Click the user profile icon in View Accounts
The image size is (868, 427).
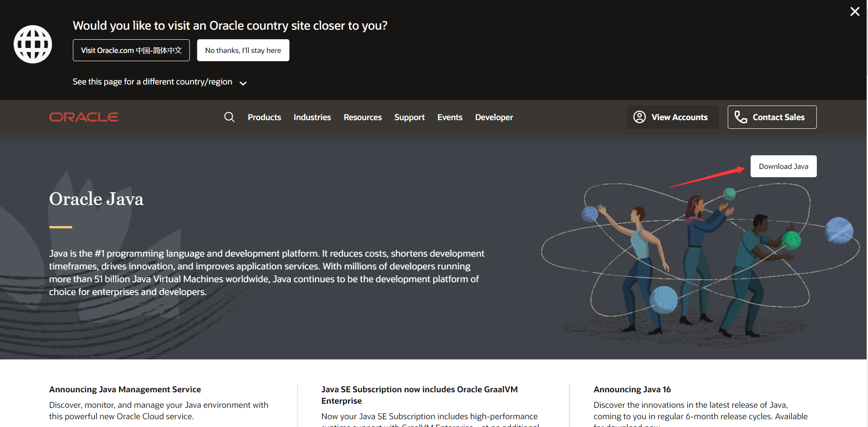(x=640, y=117)
